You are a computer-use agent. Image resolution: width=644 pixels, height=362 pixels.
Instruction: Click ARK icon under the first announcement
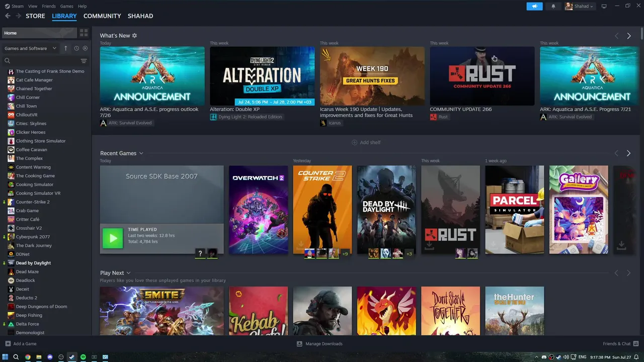[x=104, y=123]
